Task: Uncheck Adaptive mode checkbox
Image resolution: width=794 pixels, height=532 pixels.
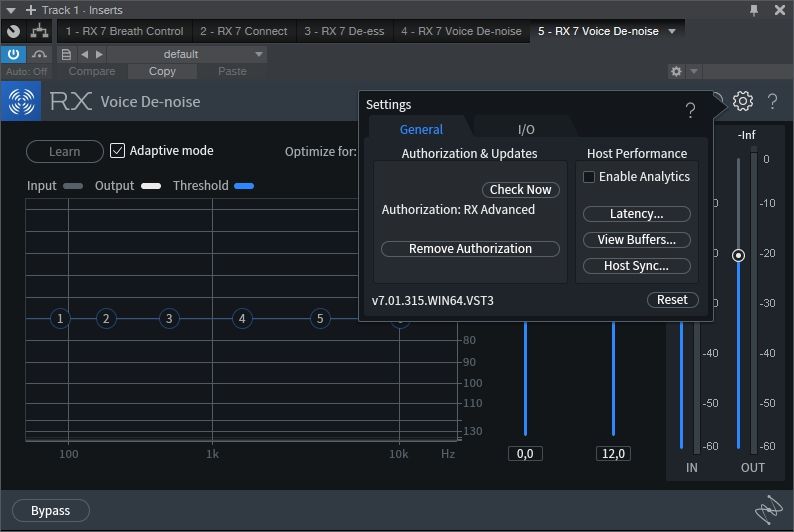Action: (x=118, y=151)
